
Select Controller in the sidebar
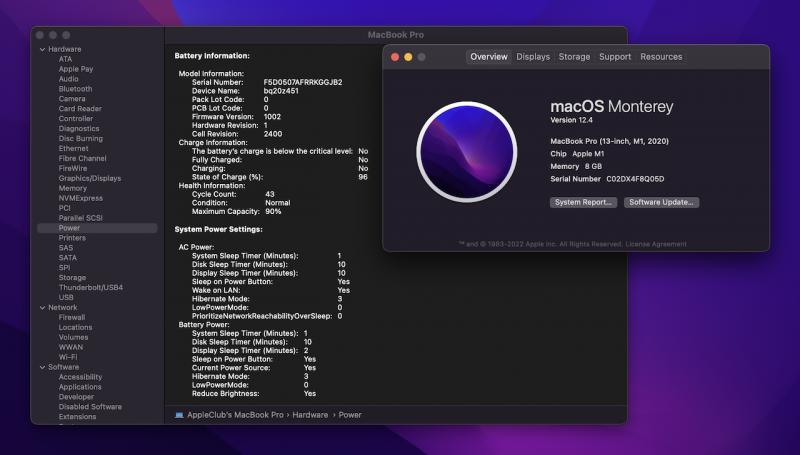pos(76,118)
